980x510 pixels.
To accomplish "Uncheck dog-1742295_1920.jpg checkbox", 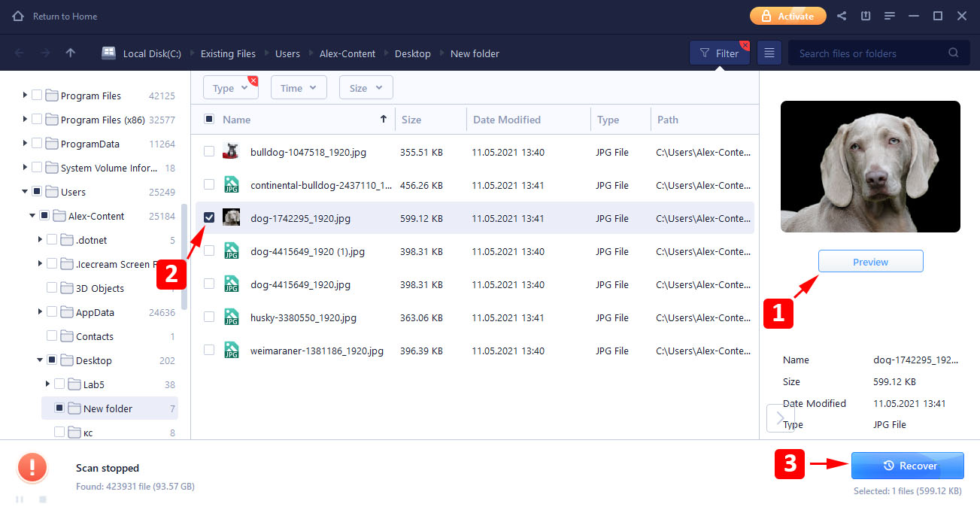I will coord(209,218).
